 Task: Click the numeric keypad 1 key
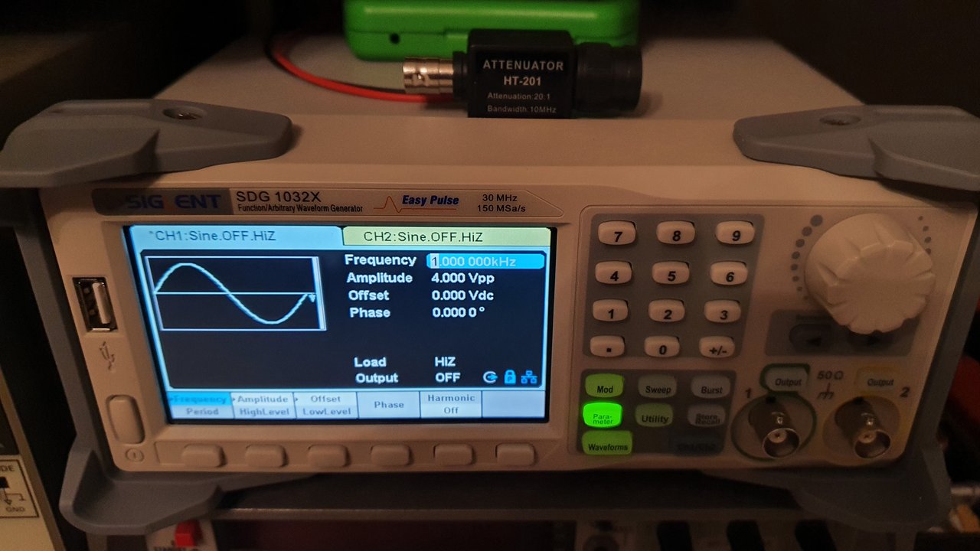611,311
